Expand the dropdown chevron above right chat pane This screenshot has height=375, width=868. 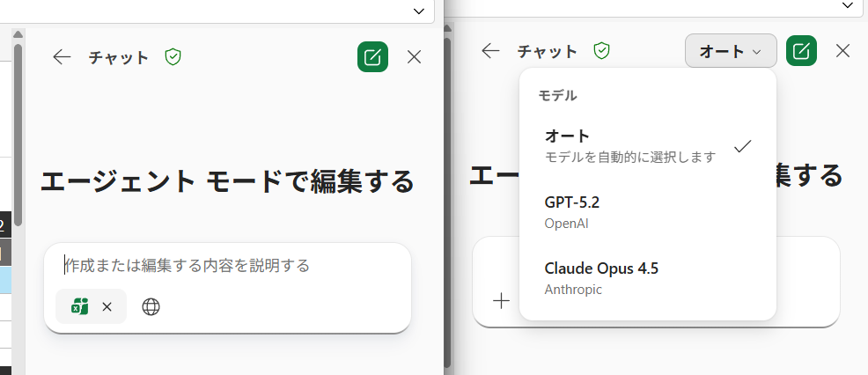pos(847,7)
